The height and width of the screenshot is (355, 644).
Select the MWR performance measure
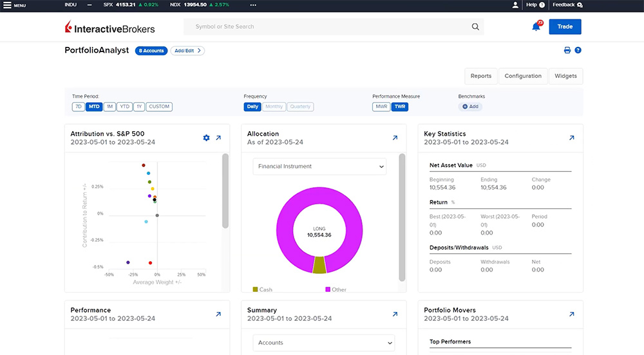pyautogui.click(x=381, y=107)
